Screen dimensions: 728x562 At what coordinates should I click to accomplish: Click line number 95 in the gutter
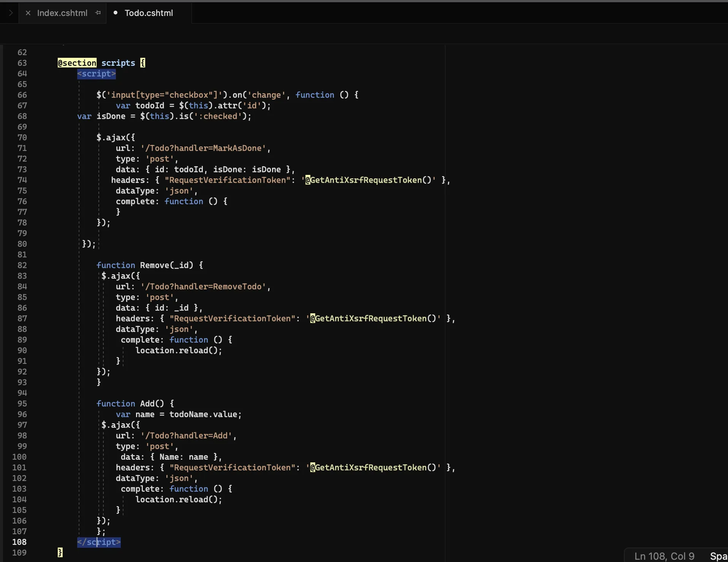click(x=22, y=404)
